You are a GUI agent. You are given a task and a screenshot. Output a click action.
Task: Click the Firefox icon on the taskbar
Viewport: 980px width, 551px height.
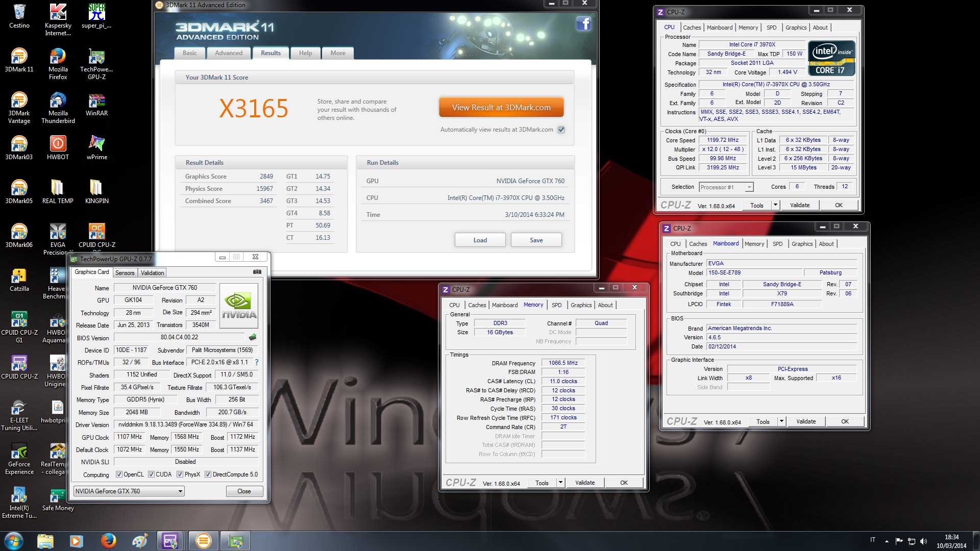108,541
